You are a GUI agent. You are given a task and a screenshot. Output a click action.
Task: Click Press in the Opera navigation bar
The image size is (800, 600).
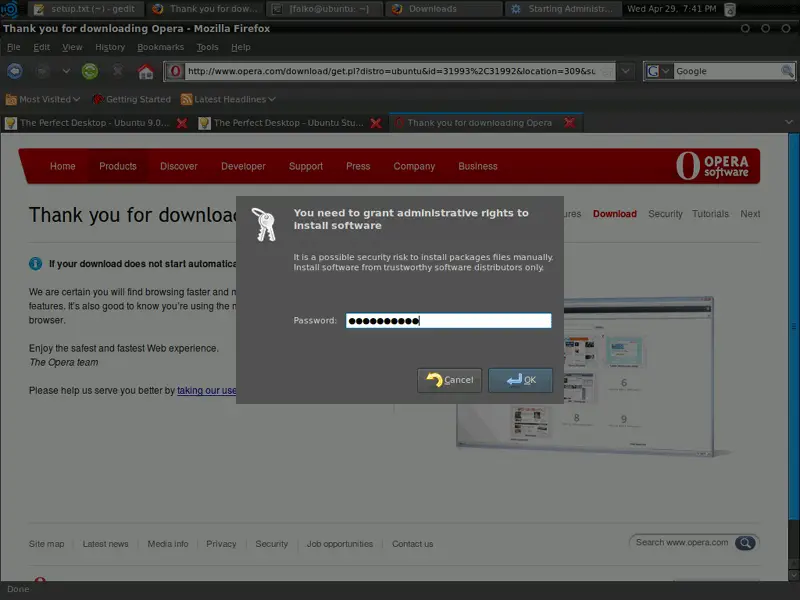tap(358, 166)
